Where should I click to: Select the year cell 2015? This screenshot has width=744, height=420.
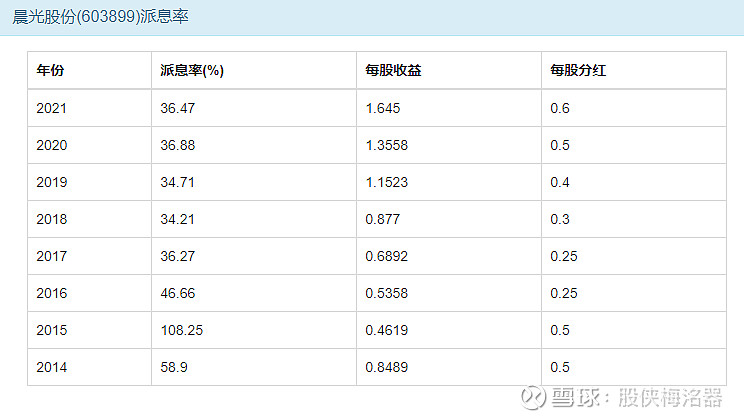pyautogui.click(x=52, y=330)
